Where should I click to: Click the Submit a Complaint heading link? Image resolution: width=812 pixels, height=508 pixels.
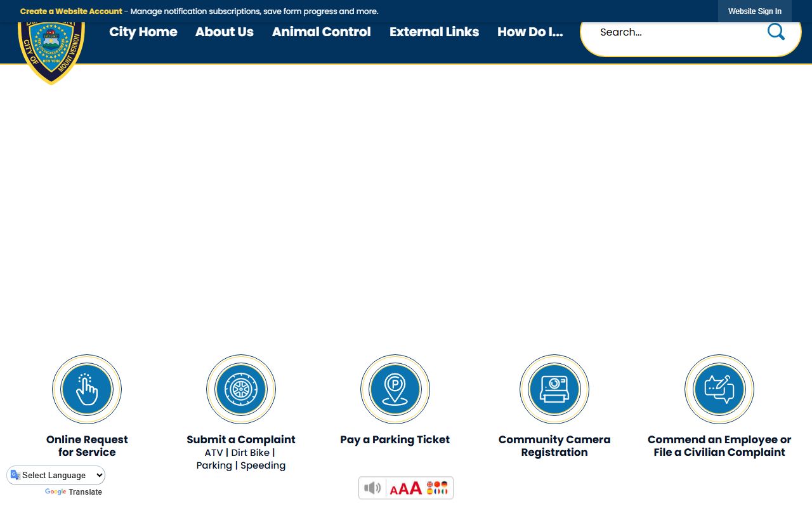pyautogui.click(x=241, y=439)
